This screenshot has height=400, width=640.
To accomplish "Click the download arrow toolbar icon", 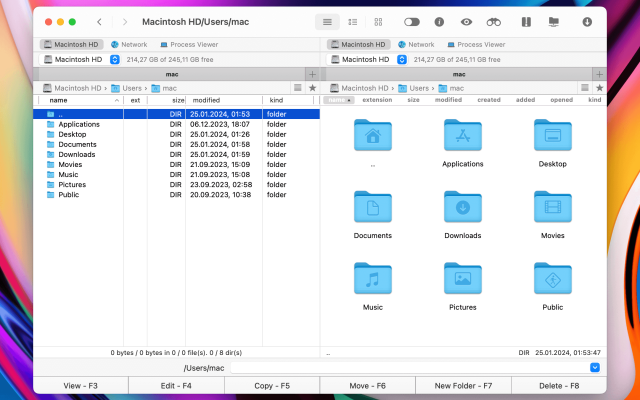I will [x=587, y=21].
